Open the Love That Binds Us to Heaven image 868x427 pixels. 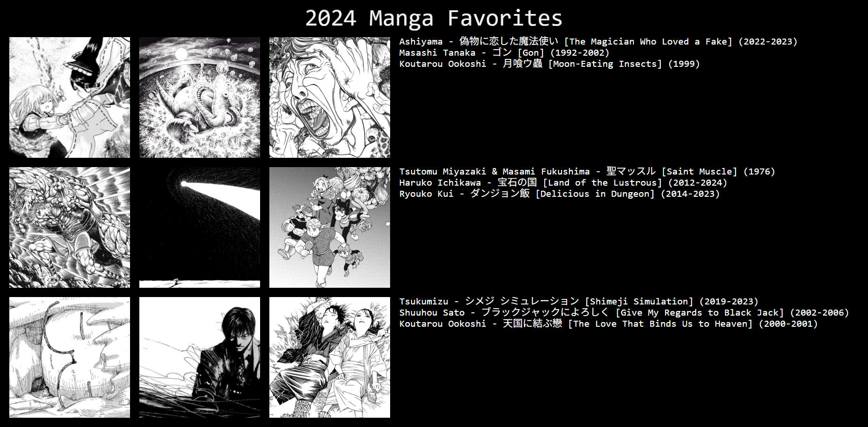tap(330, 357)
